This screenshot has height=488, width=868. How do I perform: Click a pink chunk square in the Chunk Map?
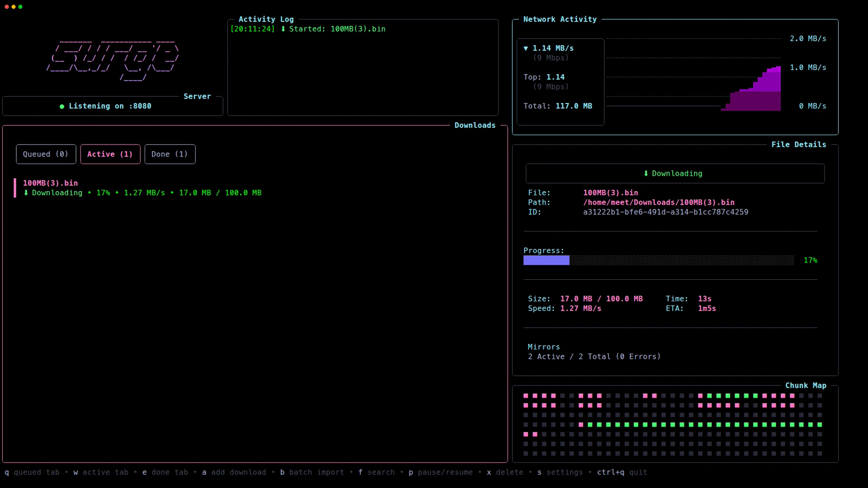525,396
